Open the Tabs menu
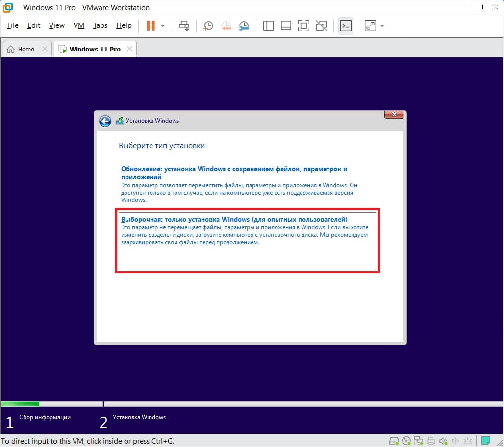 100,25
